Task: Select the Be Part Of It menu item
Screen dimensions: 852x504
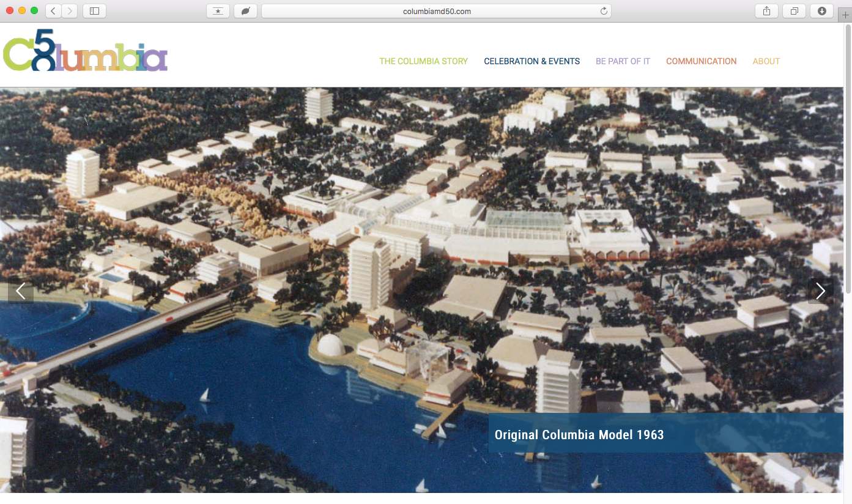Action: tap(623, 61)
